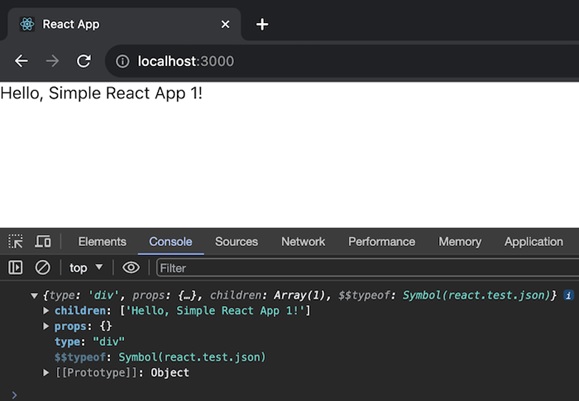Click the browser reload icon
The image size is (579, 401).
(x=84, y=61)
